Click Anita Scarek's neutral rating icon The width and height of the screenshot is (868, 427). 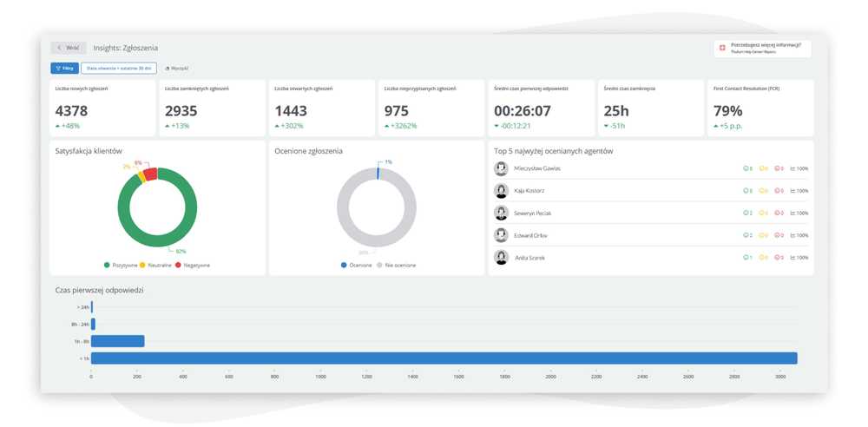(761, 258)
